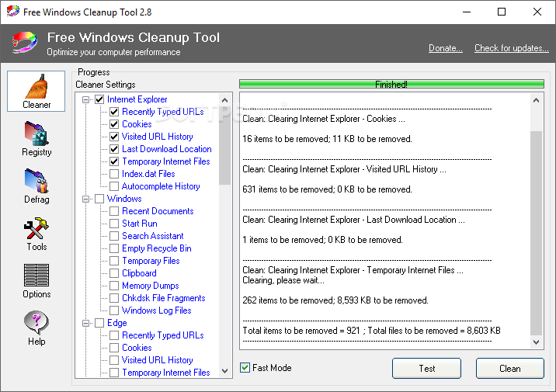The image size is (556, 392).
Task: Enable Edge Temporary Internet Files checkbox
Action: tap(114, 373)
